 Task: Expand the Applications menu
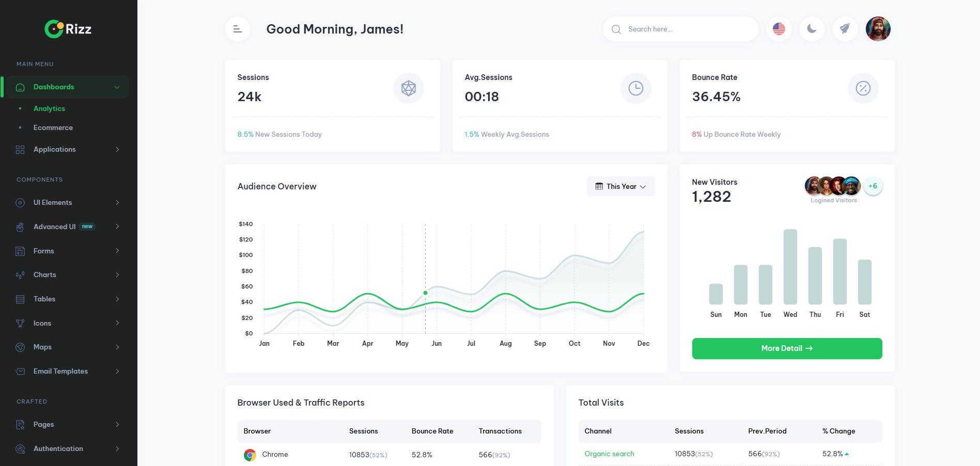(54, 149)
